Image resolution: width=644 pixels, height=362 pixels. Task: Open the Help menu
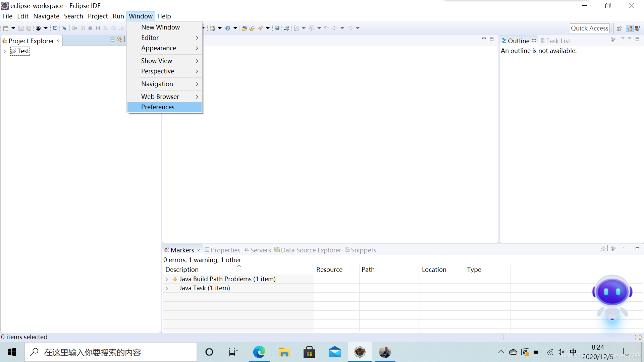[164, 16]
